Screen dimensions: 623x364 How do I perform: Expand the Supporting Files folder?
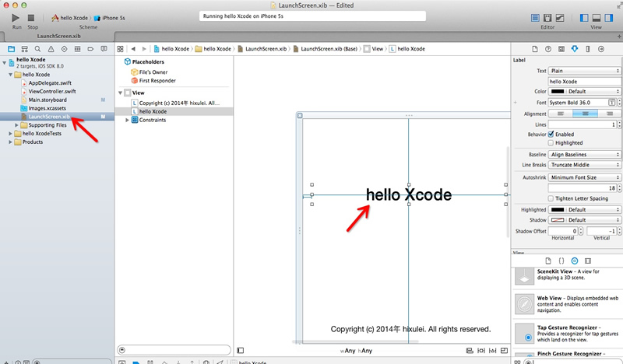click(16, 125)
